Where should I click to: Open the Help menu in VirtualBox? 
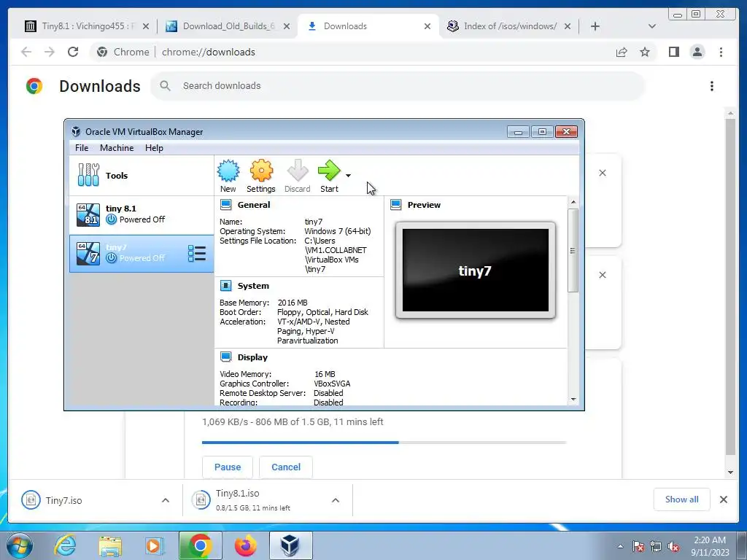pos(154,147)
